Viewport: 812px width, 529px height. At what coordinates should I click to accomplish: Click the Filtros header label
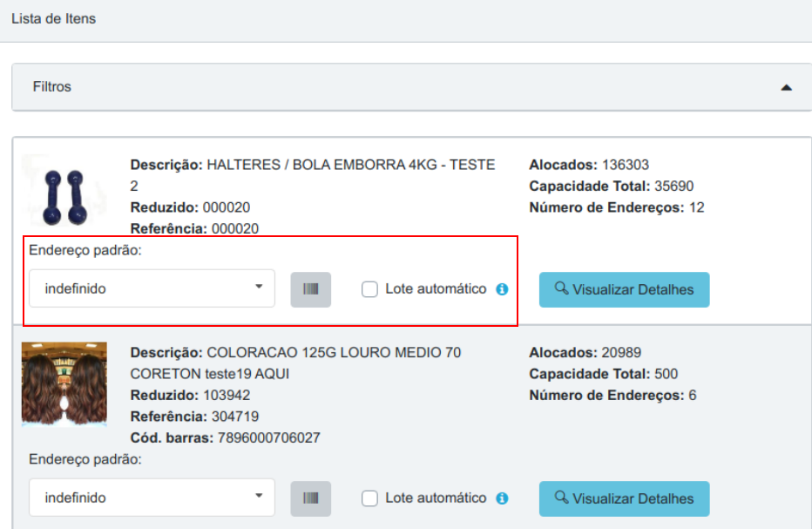click(51, 86)
